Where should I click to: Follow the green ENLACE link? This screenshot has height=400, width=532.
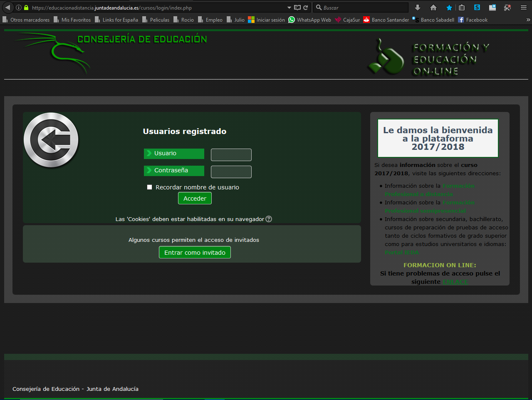(x=455, y=282)
